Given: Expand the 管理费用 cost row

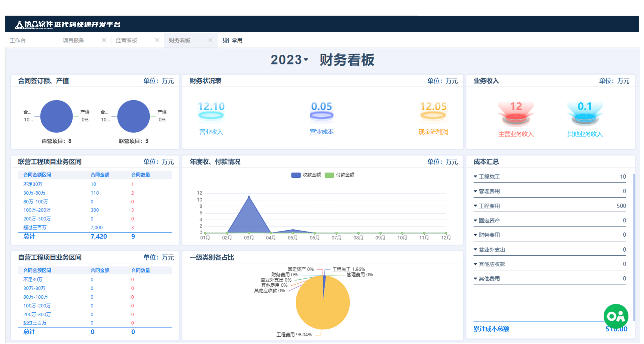Looking at the screenshot, I should pos(476,191).
